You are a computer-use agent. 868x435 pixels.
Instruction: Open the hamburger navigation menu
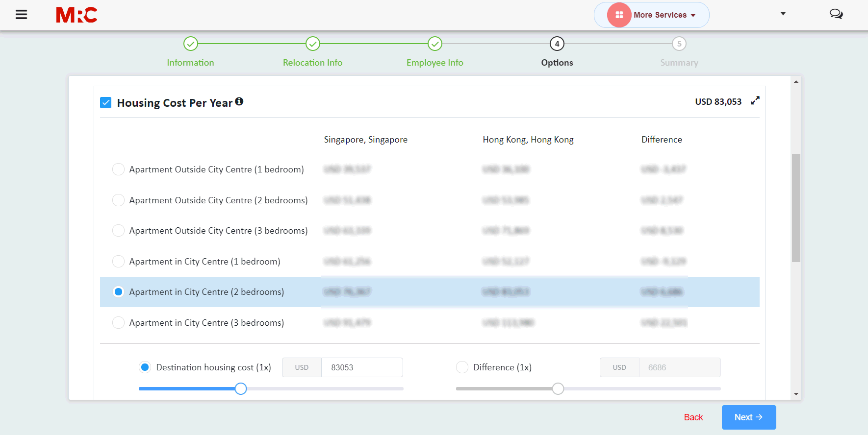click(x=21, y=15)
